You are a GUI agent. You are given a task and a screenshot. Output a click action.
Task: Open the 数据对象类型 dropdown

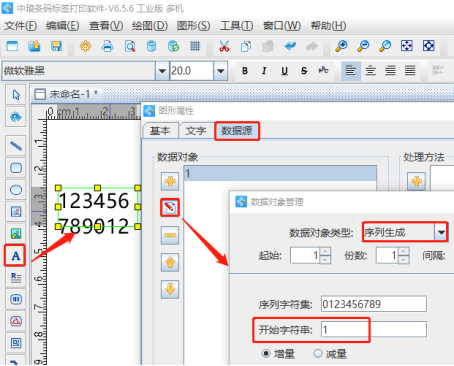point(441,232)
